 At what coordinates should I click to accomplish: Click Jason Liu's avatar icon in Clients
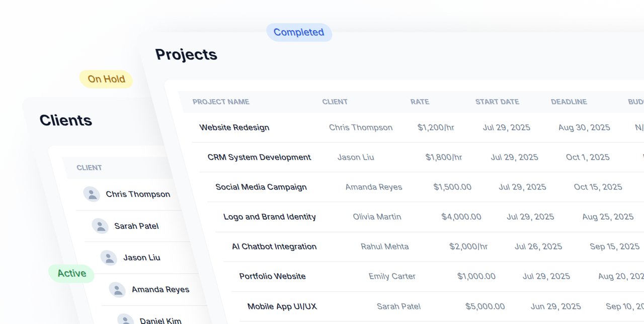(x=109, y=257)
